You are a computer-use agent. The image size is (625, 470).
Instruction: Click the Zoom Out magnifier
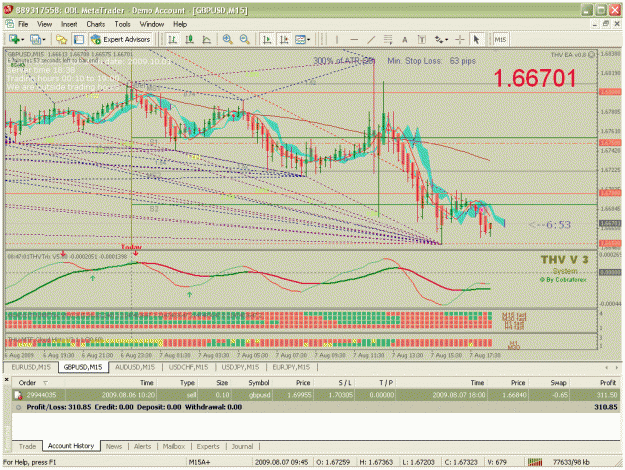coord(245,39)
